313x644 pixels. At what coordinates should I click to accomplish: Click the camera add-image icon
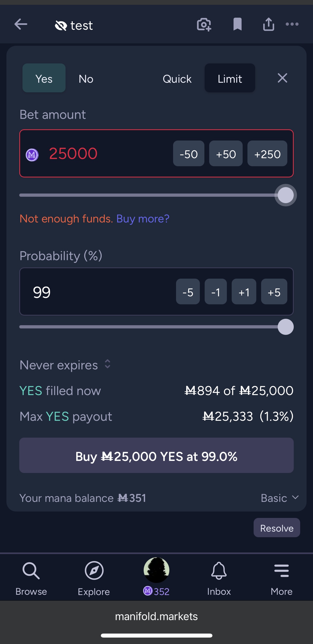click(204, 25)
